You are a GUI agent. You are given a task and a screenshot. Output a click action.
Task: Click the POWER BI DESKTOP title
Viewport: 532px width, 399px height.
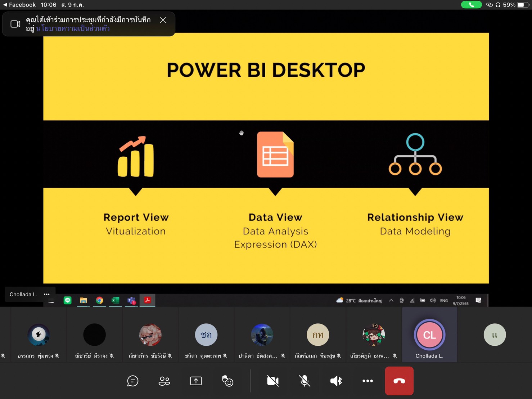[x=266, y=70]
